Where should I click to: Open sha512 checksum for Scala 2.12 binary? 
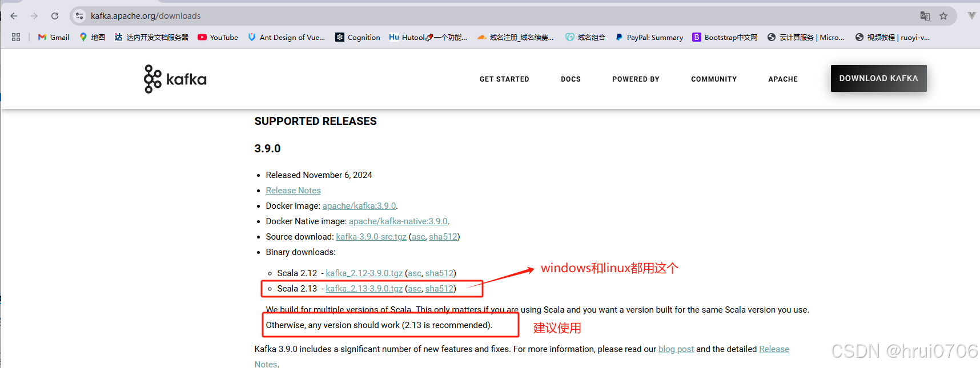click(439, 273)
